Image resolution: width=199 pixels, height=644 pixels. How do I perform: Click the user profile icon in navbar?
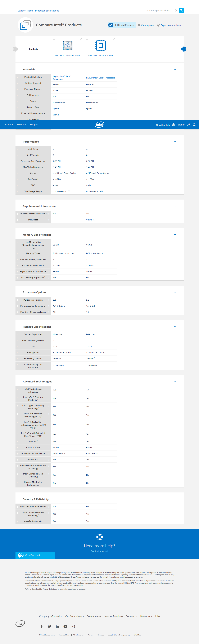tap(189, 125)
